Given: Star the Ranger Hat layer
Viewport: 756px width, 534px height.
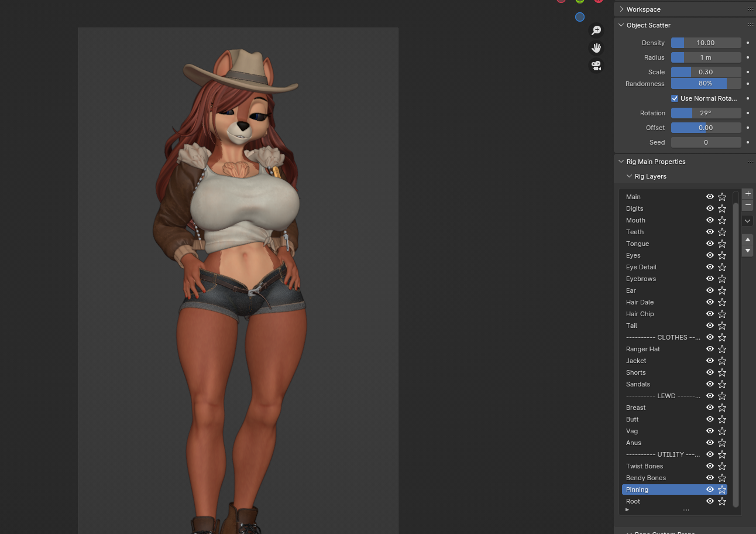Looking at the screenshot, I should (722, 349).
